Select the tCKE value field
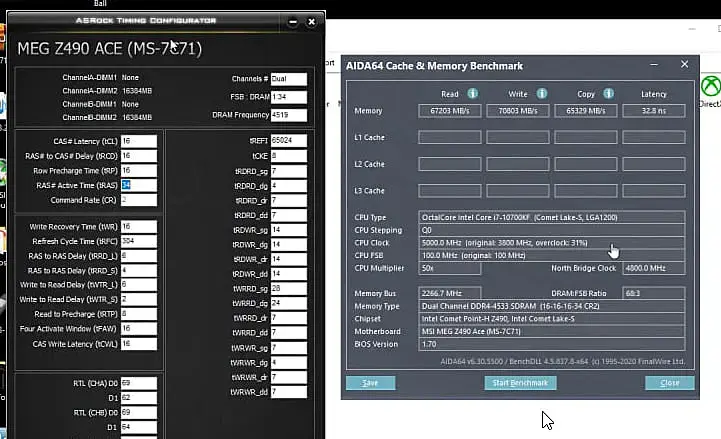This screenshot has height=439, width=721. click(289, 156)
